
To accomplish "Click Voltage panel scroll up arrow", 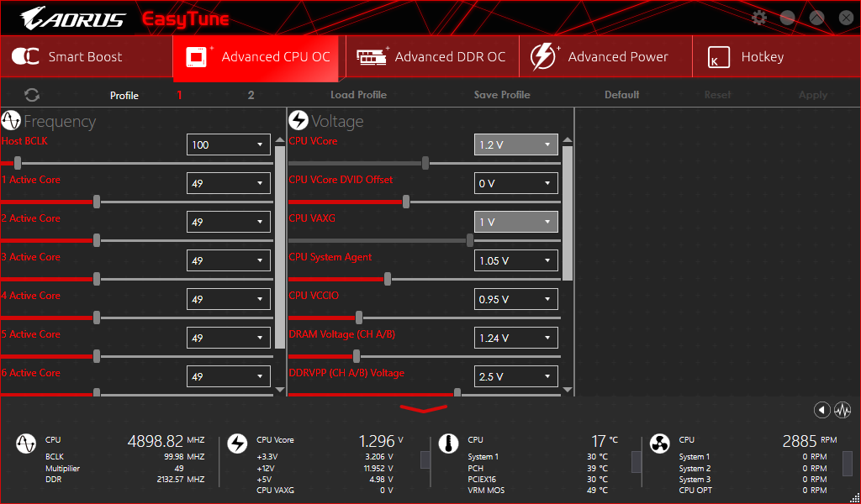I will point(568,139).
